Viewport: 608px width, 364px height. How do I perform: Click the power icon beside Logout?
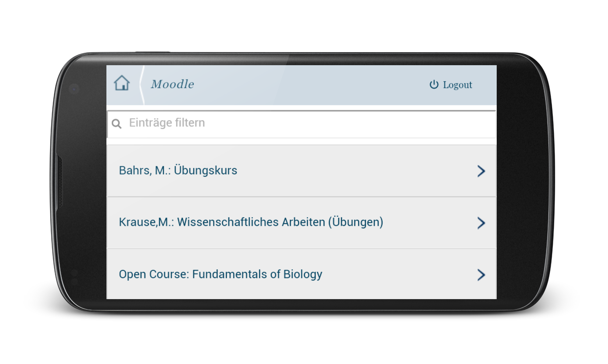(434, 85)
